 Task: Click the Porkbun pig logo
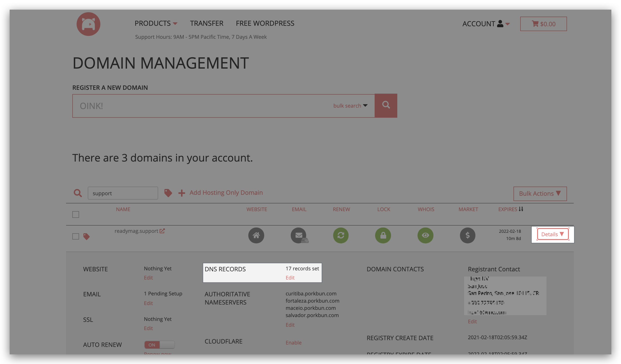tap(88, 24)
